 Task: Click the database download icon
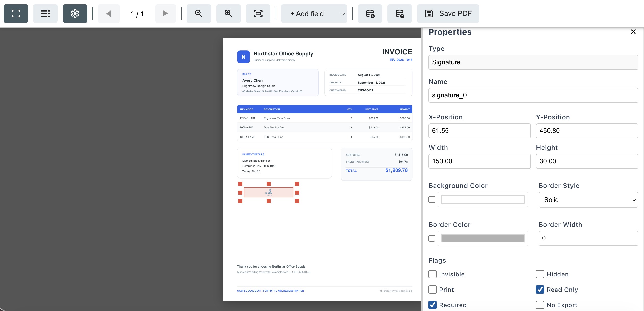click(370, 14)
